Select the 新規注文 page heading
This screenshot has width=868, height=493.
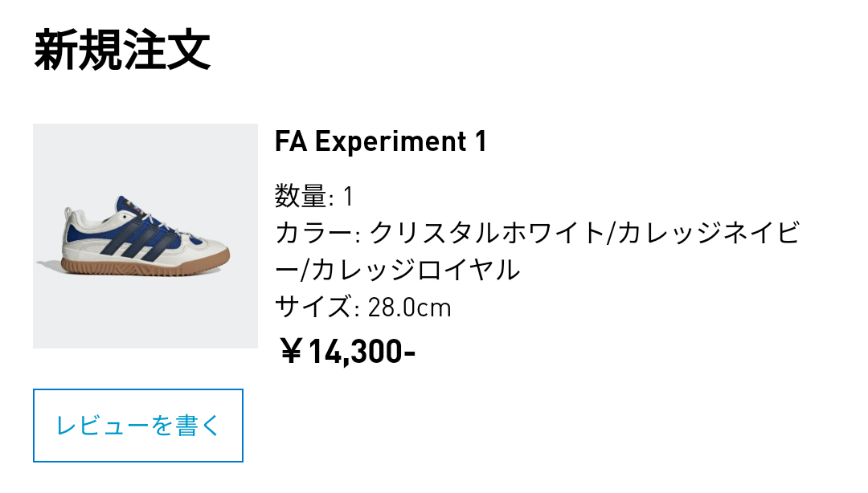click(x=125, y=48)
